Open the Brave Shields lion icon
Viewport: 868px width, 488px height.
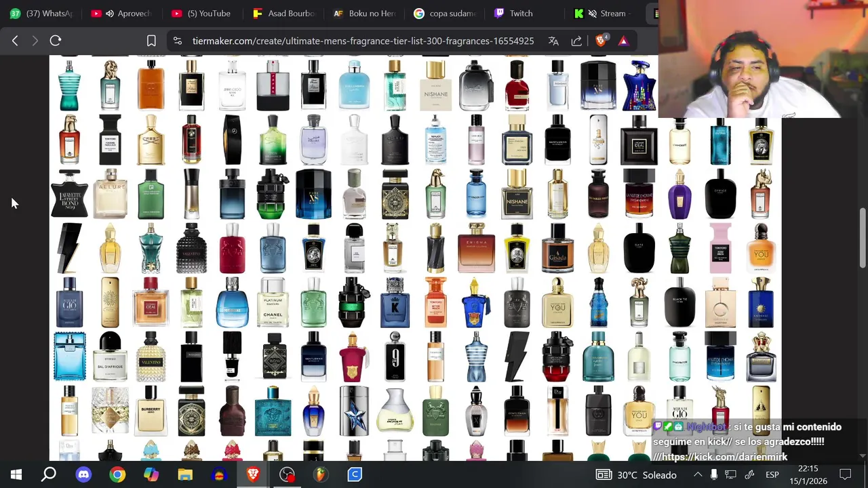pos(601,41)
